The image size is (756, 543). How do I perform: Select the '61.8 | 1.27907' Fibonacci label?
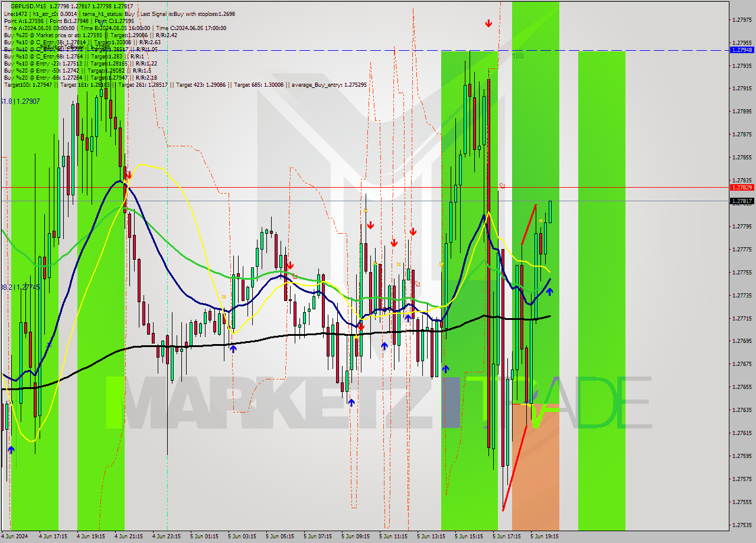[12, 101]
